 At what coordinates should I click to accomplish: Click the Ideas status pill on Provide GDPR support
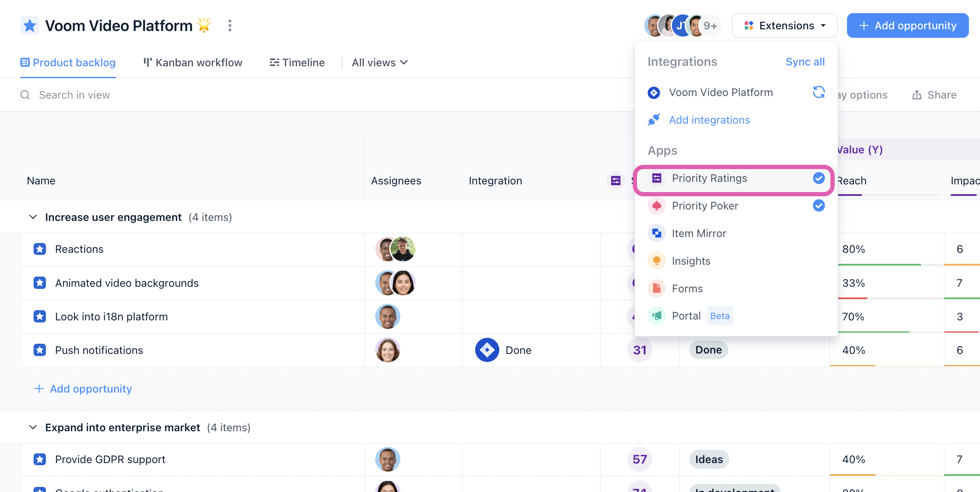pyautogui.click(x=709, y=459)
